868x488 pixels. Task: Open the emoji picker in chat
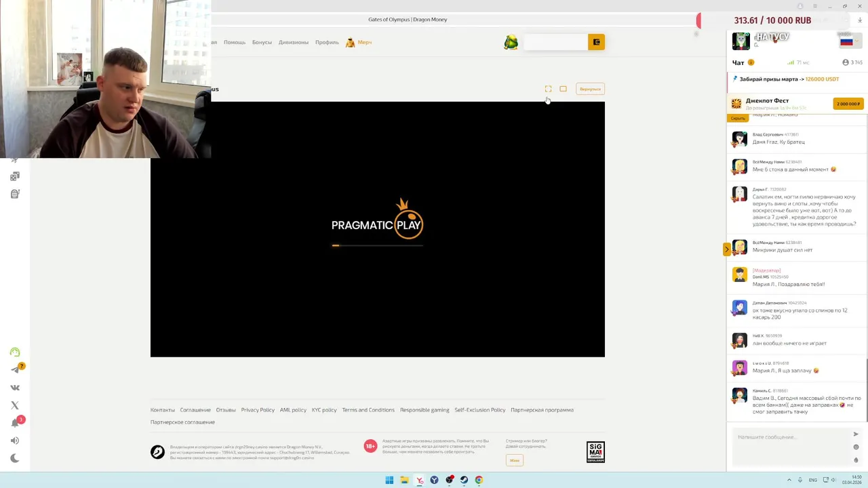[856, 447]
